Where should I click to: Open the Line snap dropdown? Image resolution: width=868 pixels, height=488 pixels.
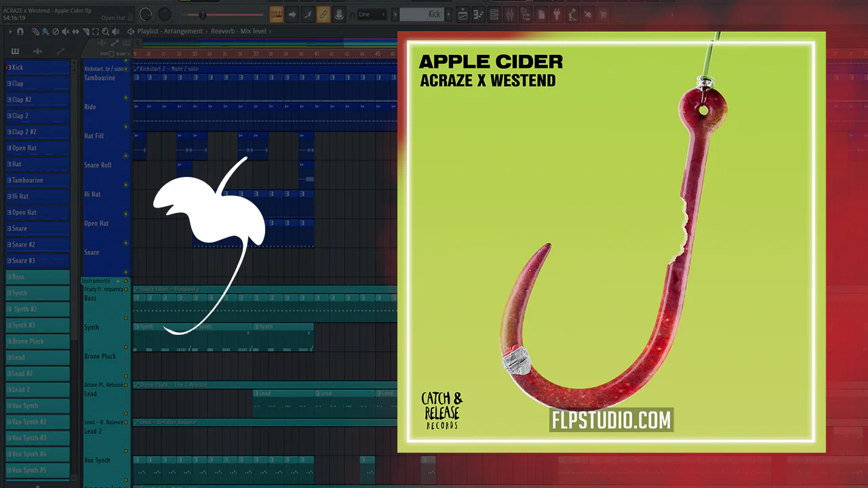point(372,14)
